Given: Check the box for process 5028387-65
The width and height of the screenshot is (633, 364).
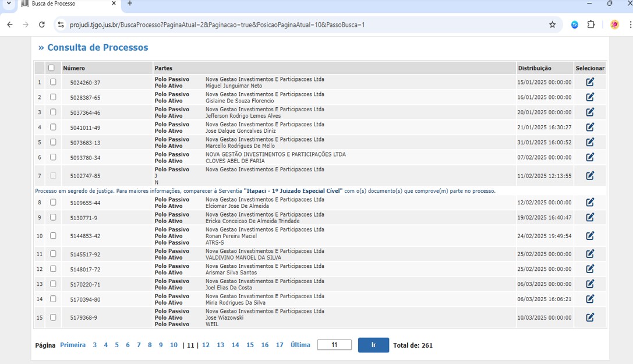Looking at the screenshot, I should [x=53, y=97].
